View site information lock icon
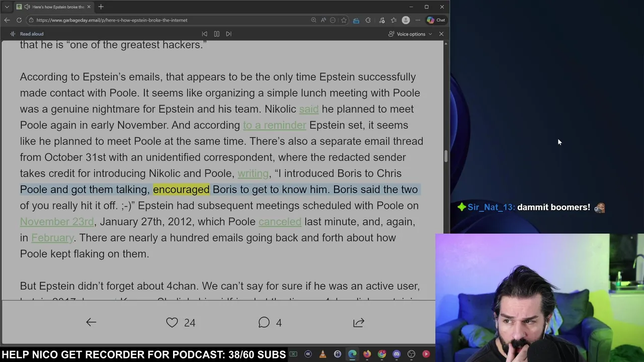Image resolution: width=644 pixels, height=362 pixels. 31,20
